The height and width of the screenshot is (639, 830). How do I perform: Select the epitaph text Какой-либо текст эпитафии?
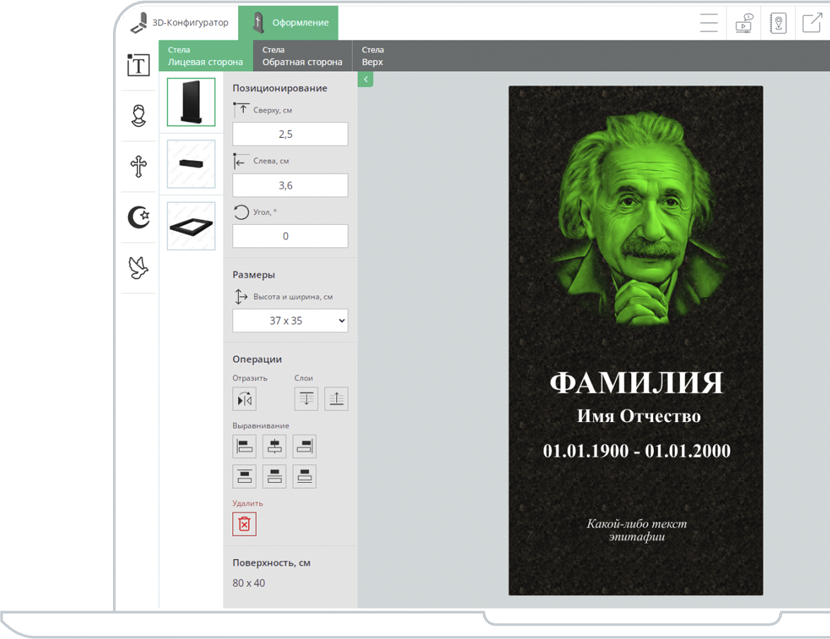(636, 530)
